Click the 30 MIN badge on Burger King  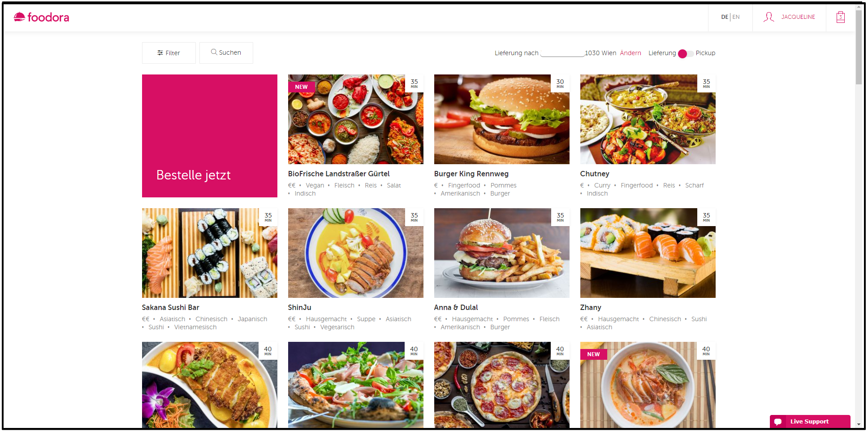[x=560, y=83]
